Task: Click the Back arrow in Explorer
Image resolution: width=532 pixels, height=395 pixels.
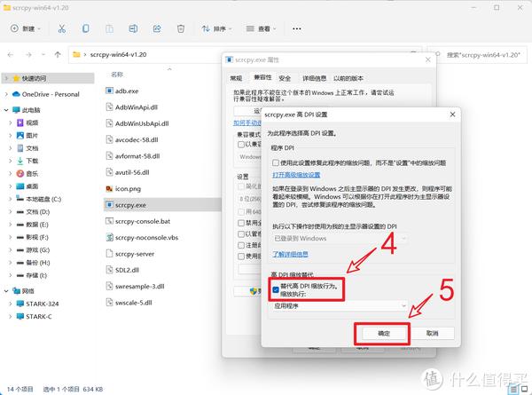Action: (x=11, y=54)
